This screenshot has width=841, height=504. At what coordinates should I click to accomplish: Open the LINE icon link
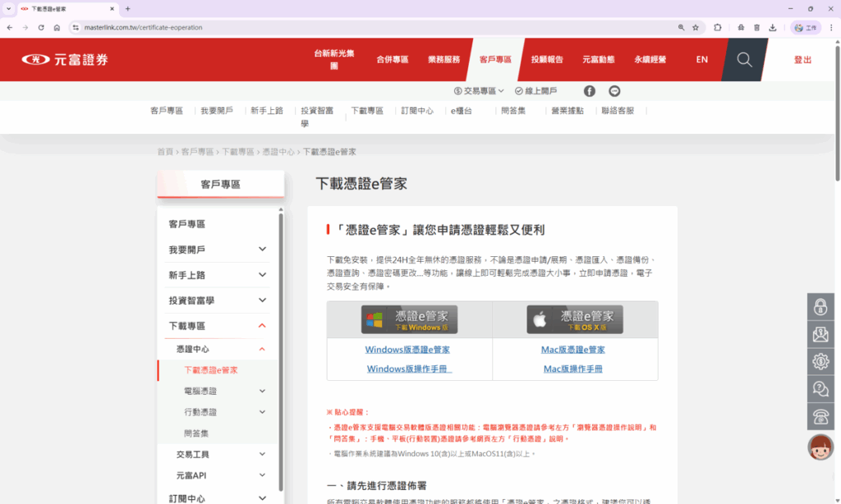click(614, 91)
